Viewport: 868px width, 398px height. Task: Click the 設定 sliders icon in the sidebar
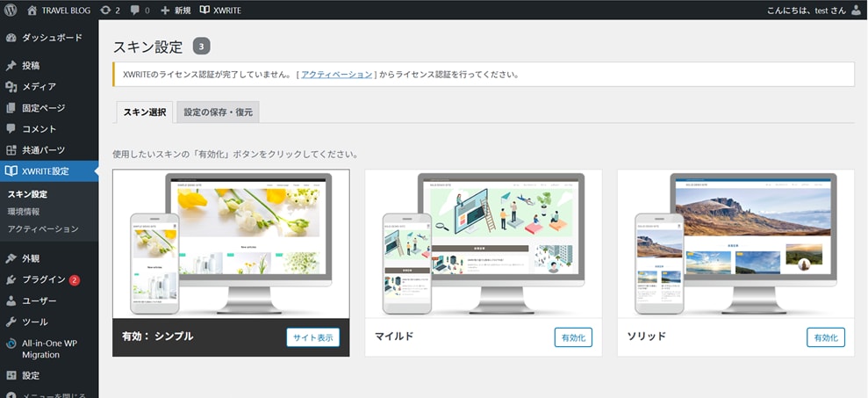pos(11,375)
